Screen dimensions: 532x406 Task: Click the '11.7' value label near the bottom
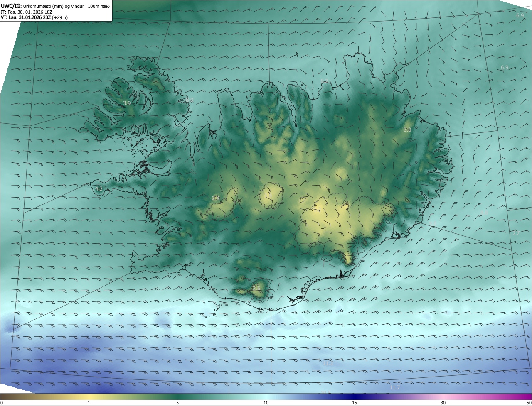tap(395, 388)
